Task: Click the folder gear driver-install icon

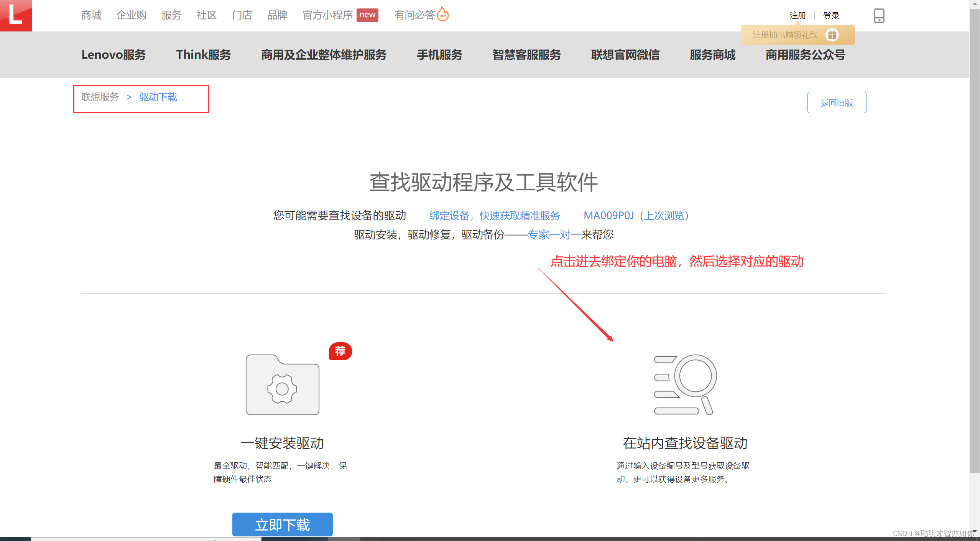Action: (x=282, y=385)
